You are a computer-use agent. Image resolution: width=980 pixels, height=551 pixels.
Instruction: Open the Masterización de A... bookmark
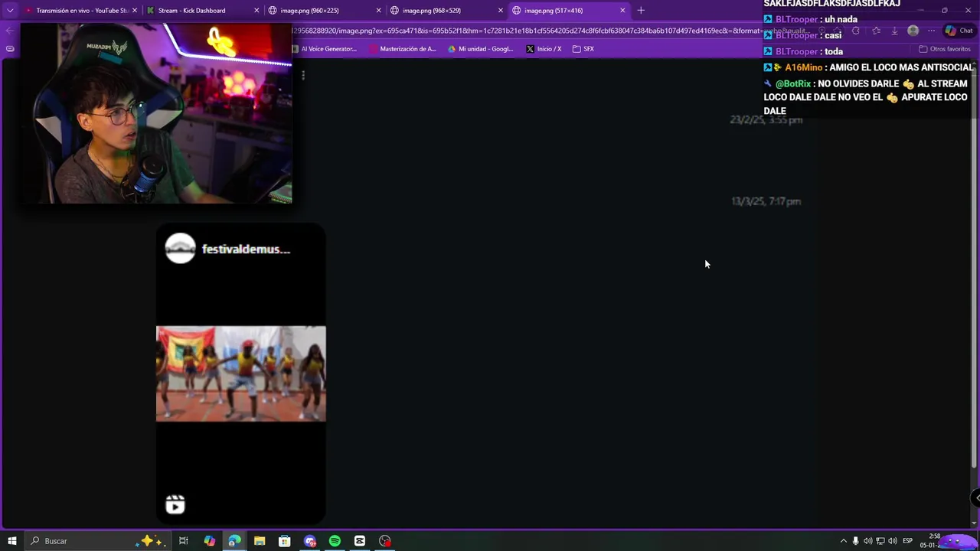(403, 49)
